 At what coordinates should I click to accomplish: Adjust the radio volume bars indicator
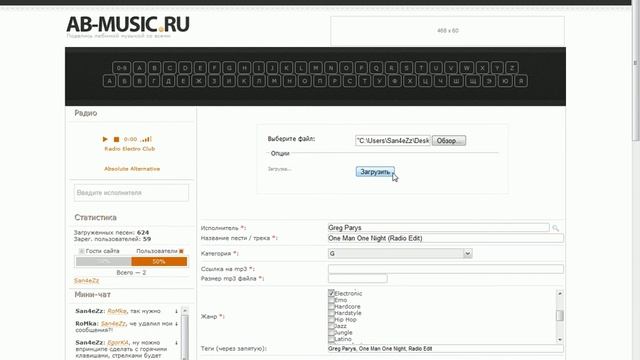[x=146, y=139]
